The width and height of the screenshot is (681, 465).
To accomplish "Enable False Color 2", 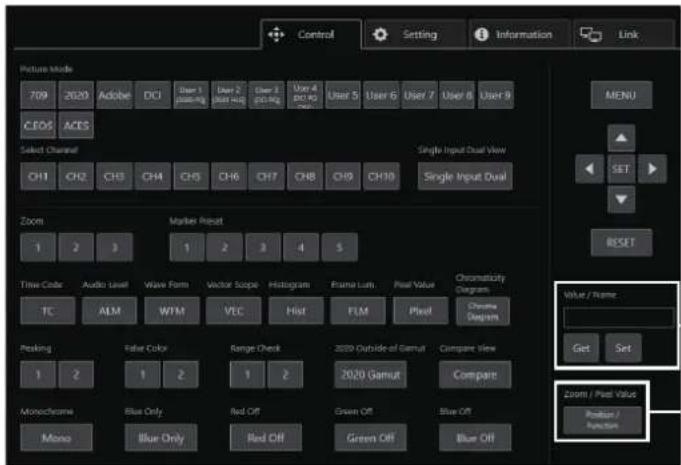I will 181,374.
